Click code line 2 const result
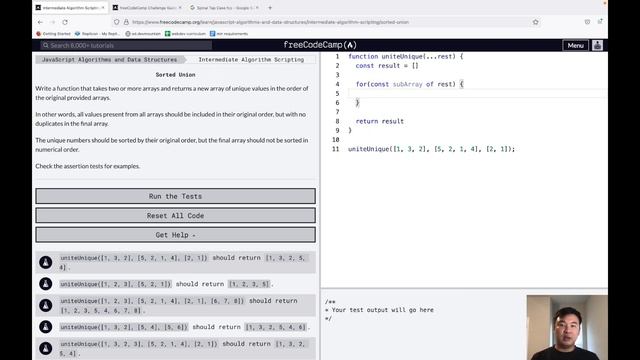 coord(387,66)
